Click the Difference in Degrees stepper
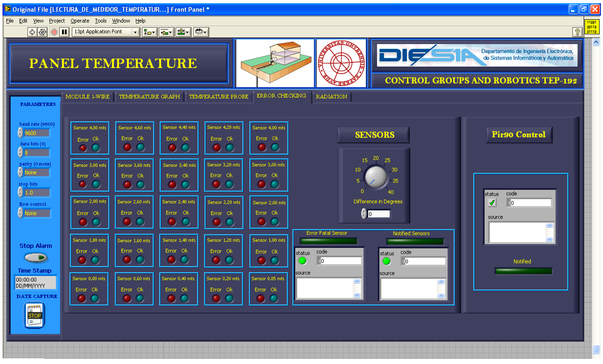 364,213
